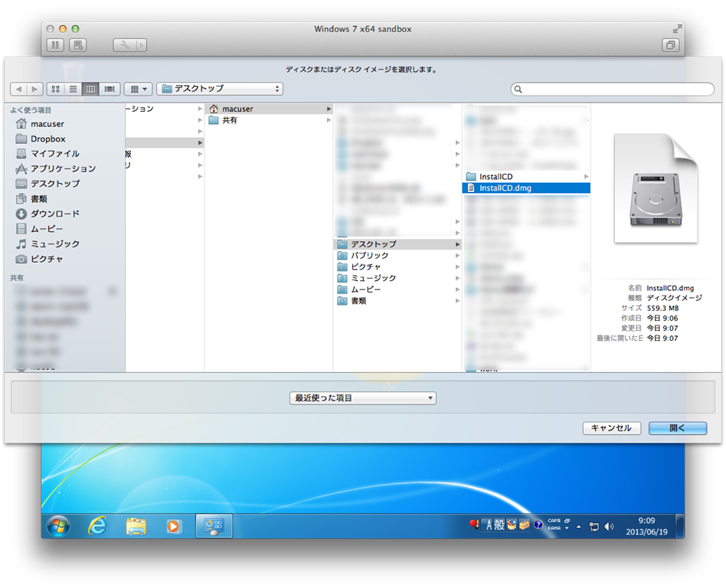Click the キャンセル button

click(612, 428)
